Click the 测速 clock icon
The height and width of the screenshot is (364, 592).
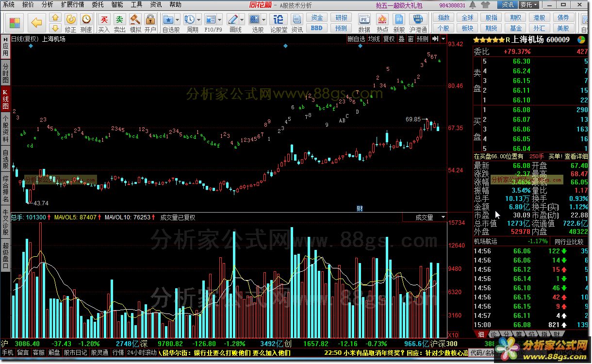pos(86,19)
